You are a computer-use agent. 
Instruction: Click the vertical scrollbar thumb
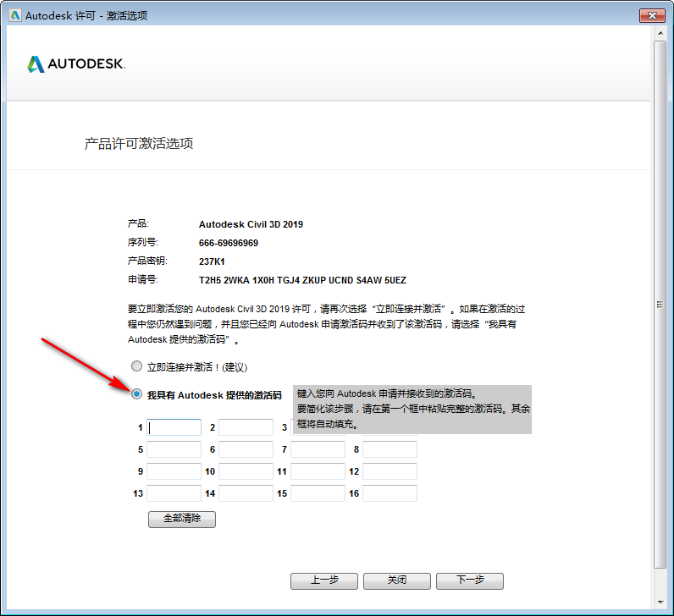point(660,305)
